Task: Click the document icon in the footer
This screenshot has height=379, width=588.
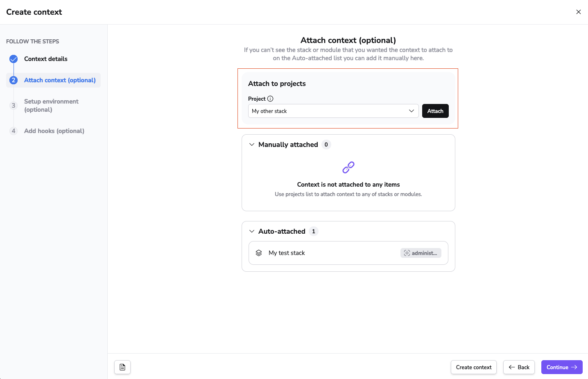Action: tap(122, 367)
